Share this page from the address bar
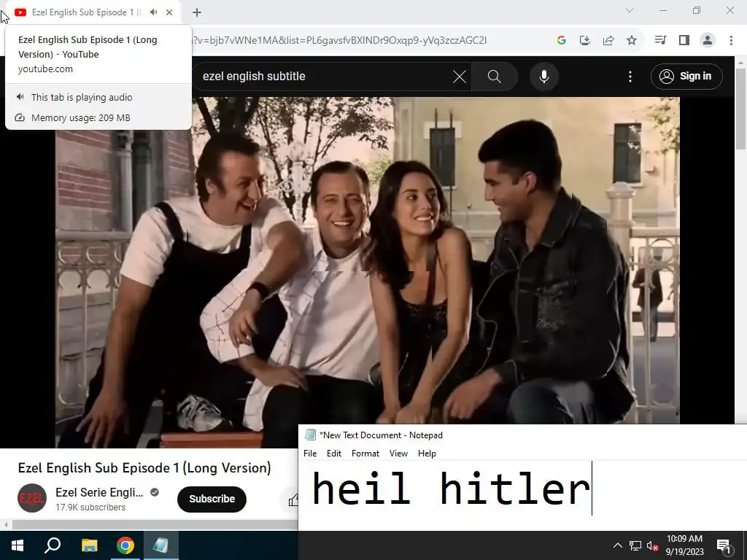 point(608,41)
